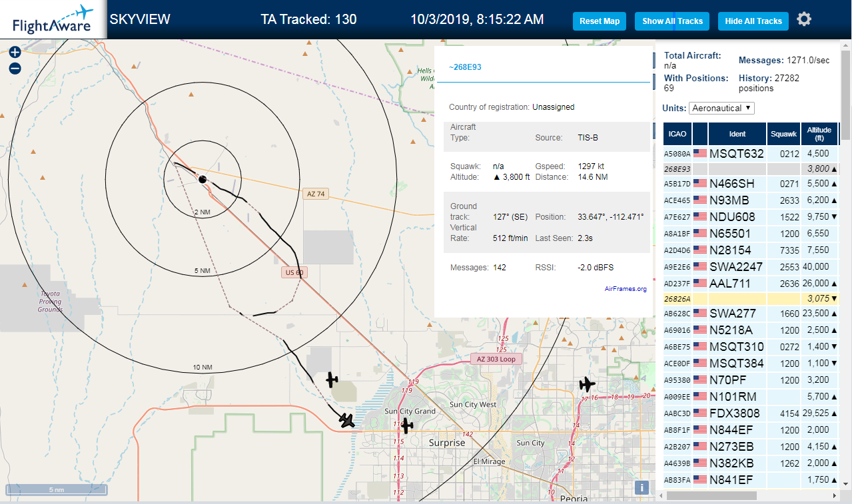Screen dimensions: 852x504
Task: Click Show All Tracks button
Action: click(x=672, y=21)
